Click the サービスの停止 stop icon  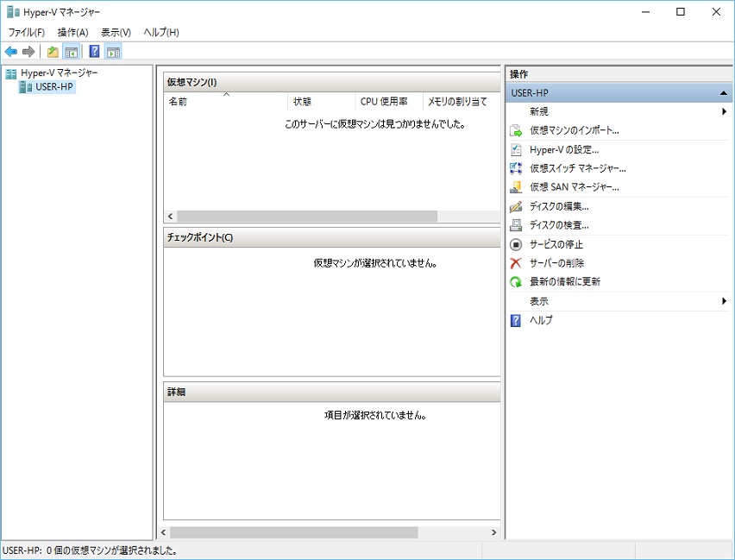tap(516, 244)
